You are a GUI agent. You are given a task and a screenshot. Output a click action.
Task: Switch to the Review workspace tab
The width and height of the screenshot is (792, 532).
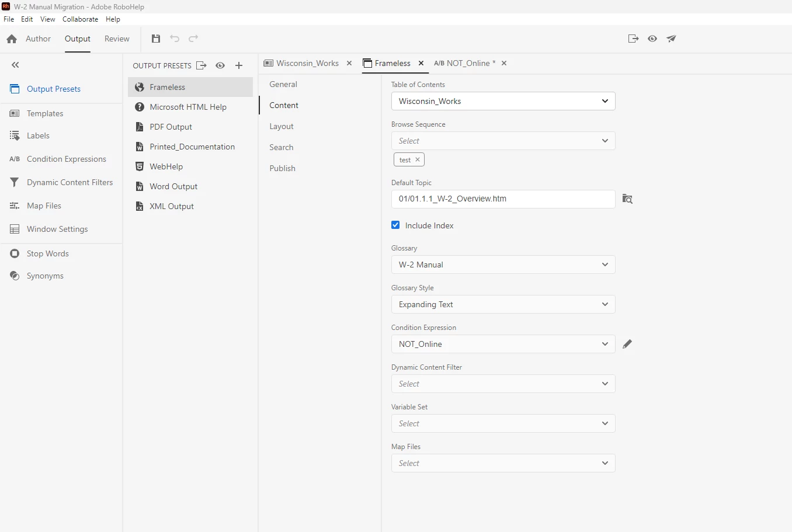tap(117, 39)
